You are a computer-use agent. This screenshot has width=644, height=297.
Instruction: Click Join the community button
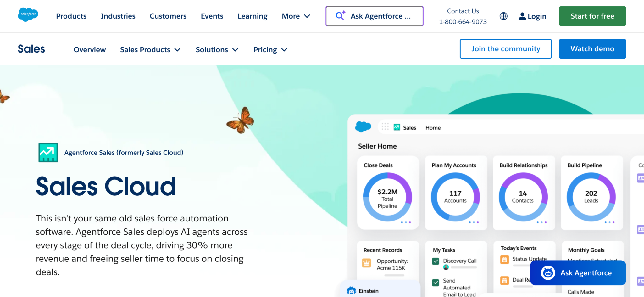click(506, 49)
